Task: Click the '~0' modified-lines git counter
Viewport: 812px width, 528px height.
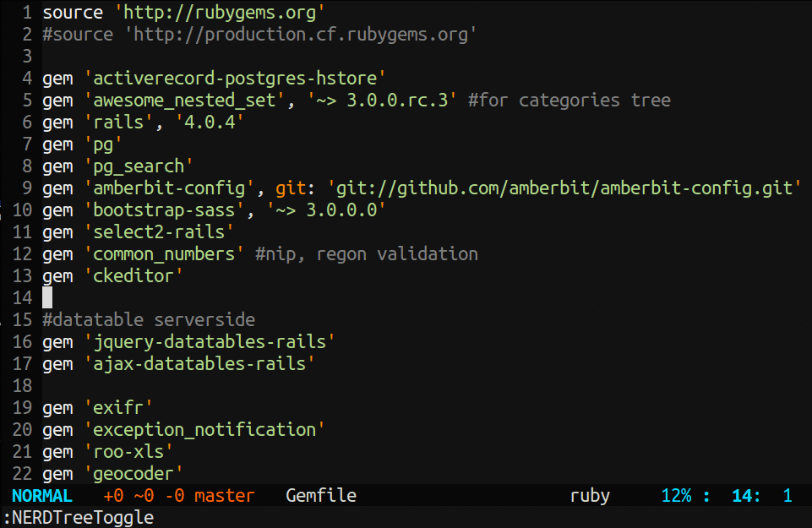Action: coord(144,496)
